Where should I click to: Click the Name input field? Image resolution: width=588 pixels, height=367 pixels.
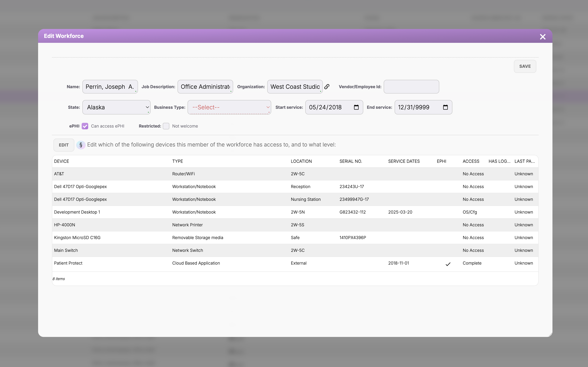click(x=110, y=87)
